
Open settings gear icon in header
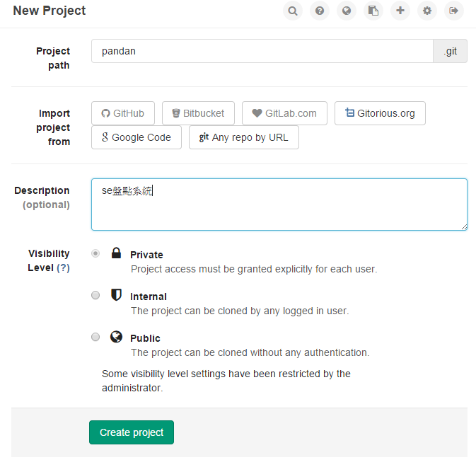427,11
